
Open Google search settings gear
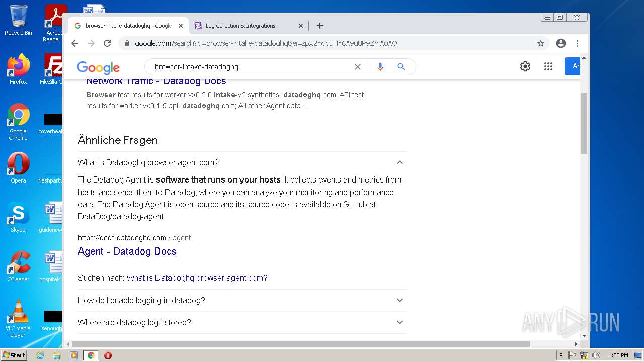tap(525, 66)
